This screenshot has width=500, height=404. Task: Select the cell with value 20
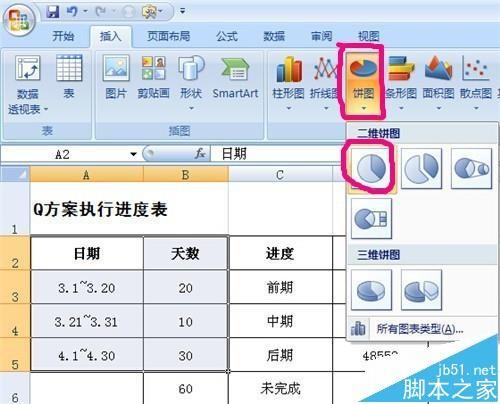pos(186,287)
